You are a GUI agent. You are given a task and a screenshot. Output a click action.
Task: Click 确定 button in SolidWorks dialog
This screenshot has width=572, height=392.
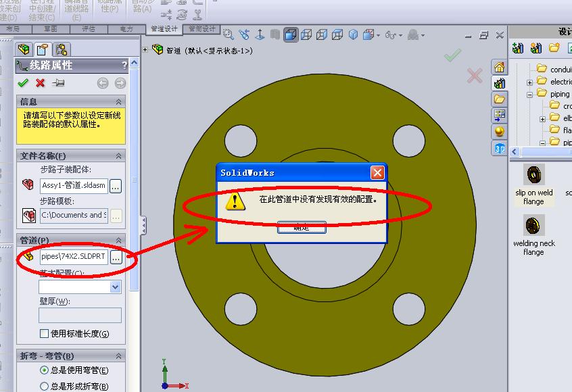coord(302,228)
